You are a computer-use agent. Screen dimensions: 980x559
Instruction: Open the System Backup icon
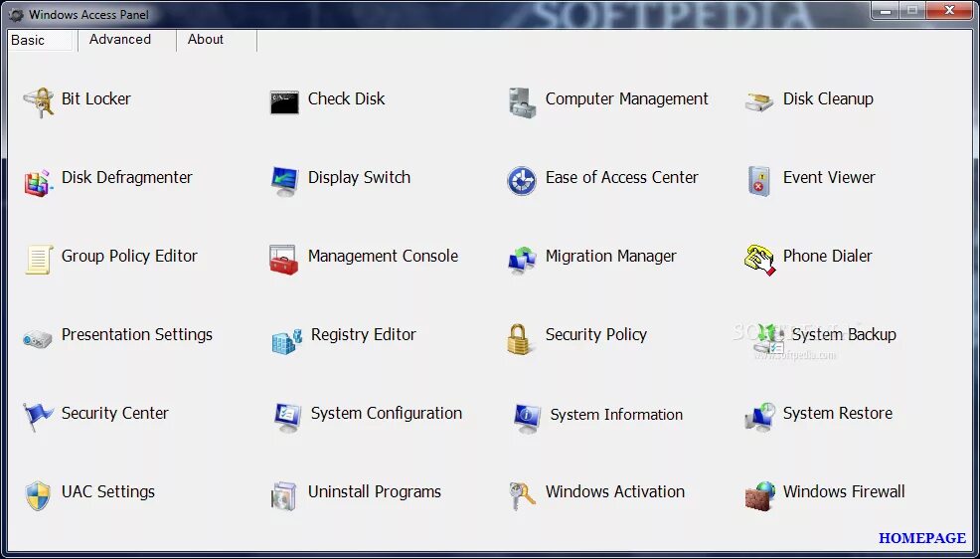tap(768, 339)
